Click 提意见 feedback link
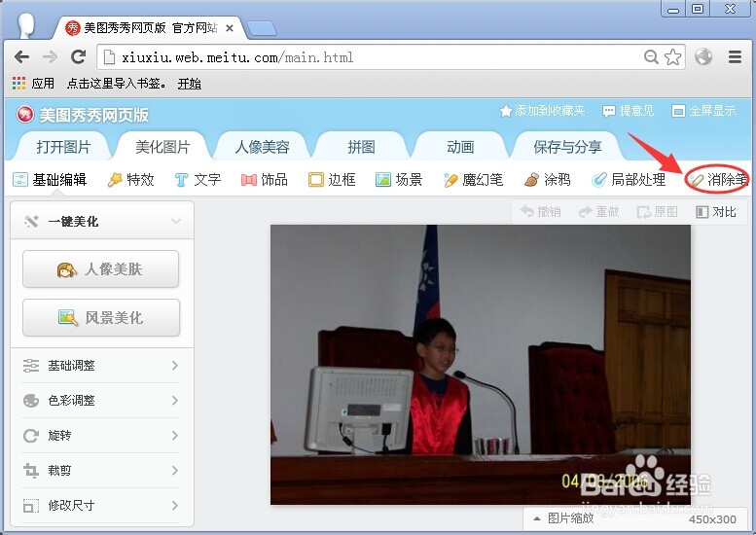This screenshot has height=535, width=756. point(629,111)
